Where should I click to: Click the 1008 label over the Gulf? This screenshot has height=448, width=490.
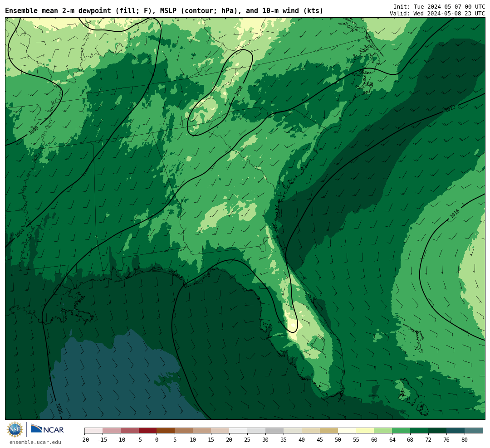pyautogui.click(x=59, y=409)
